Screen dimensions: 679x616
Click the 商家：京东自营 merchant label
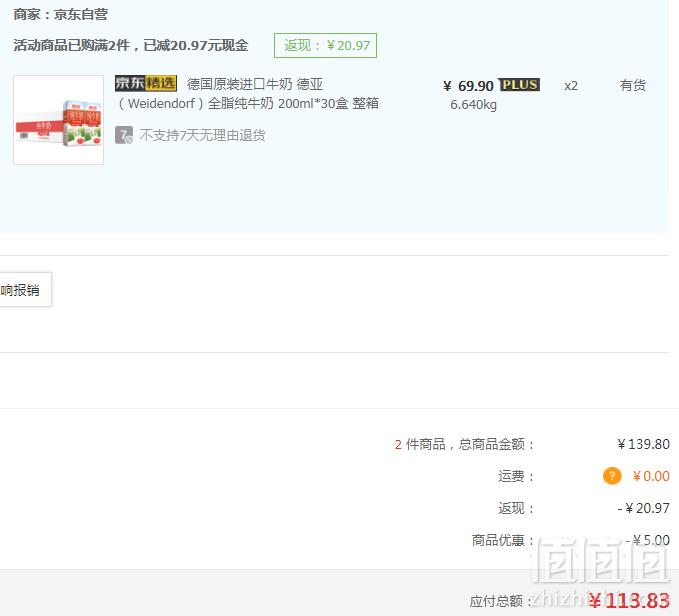coord(61,14)
